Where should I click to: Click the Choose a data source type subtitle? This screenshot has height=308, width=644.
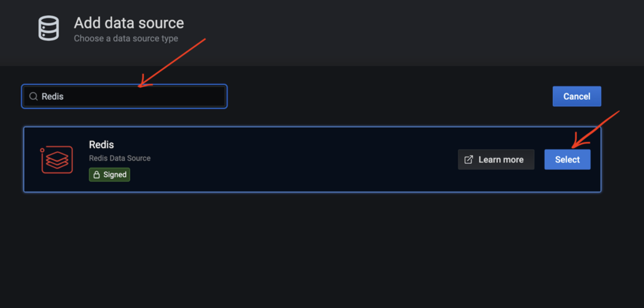tap(126, 39)
